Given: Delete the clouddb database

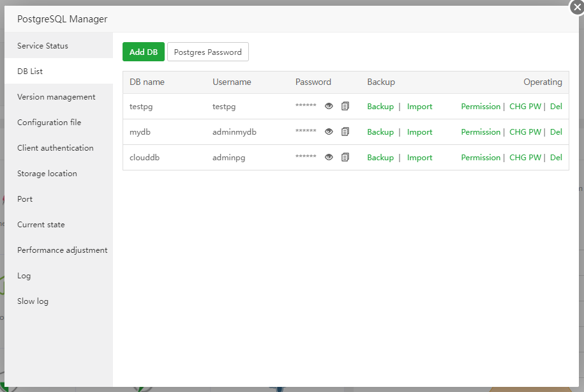Looking at the screenshot, I should click(x=556, y=157).
